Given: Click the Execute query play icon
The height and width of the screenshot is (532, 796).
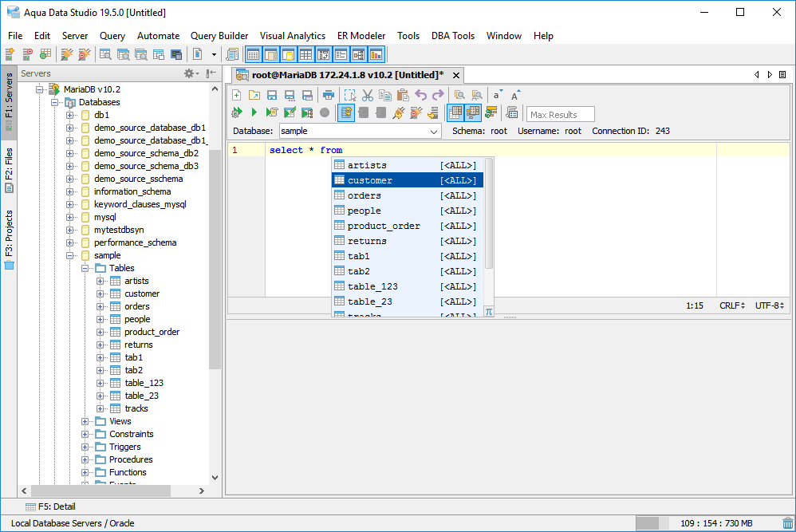Looking at the screenshot, I should pyautogui.click(x=254, y=112).
